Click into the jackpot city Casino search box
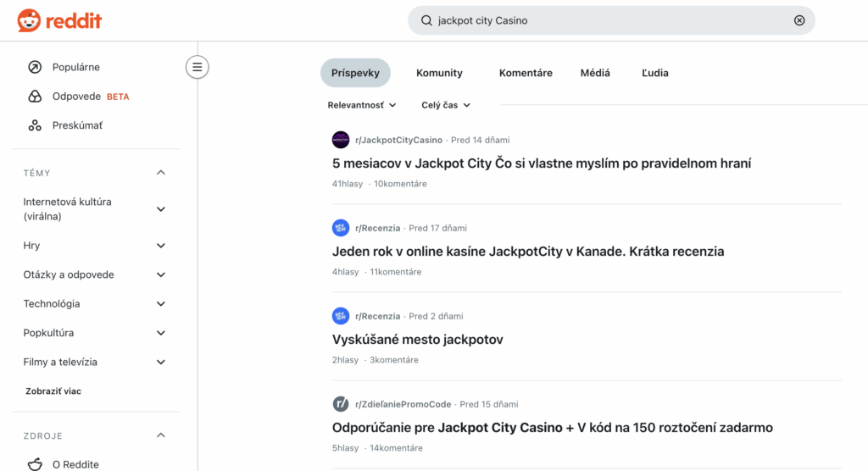868x471 pixels. coord(610,20)
